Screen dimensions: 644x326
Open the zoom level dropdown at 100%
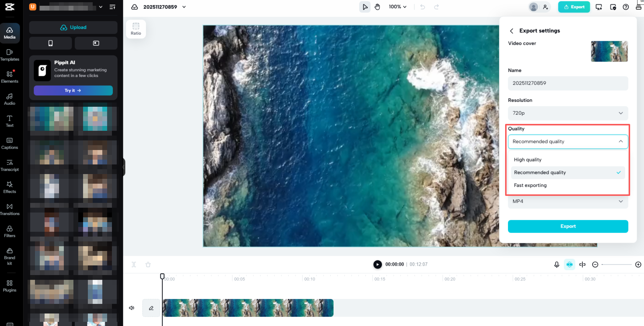pos(397,7)
